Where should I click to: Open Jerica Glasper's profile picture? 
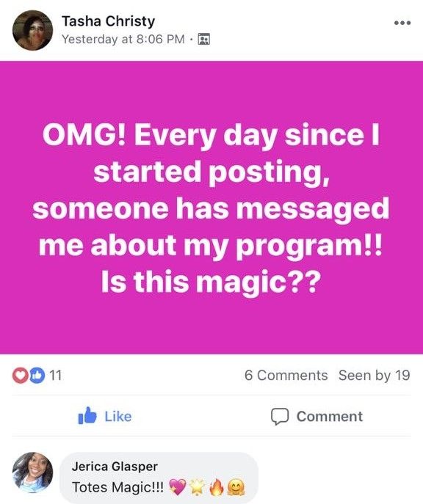32,472
